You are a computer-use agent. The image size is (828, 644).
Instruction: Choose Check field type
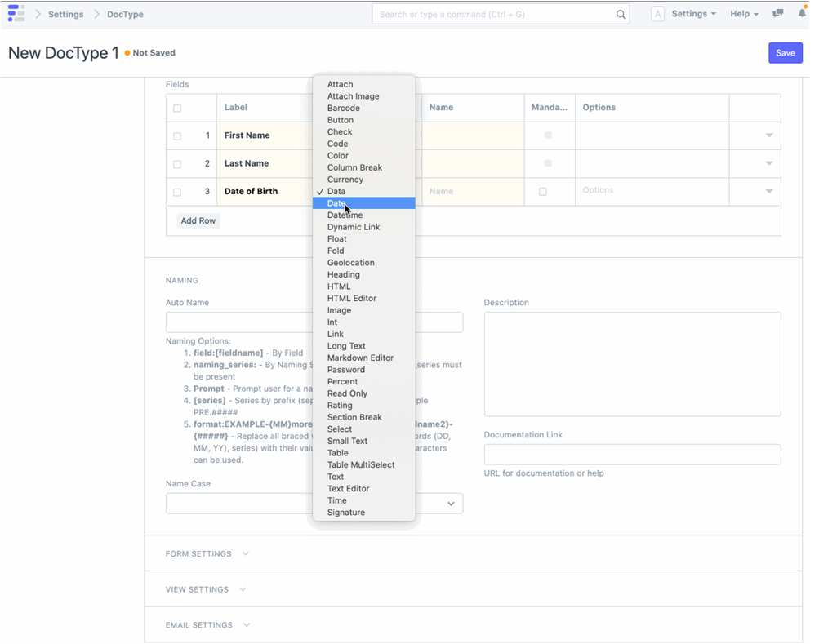(x=364, y=132)
